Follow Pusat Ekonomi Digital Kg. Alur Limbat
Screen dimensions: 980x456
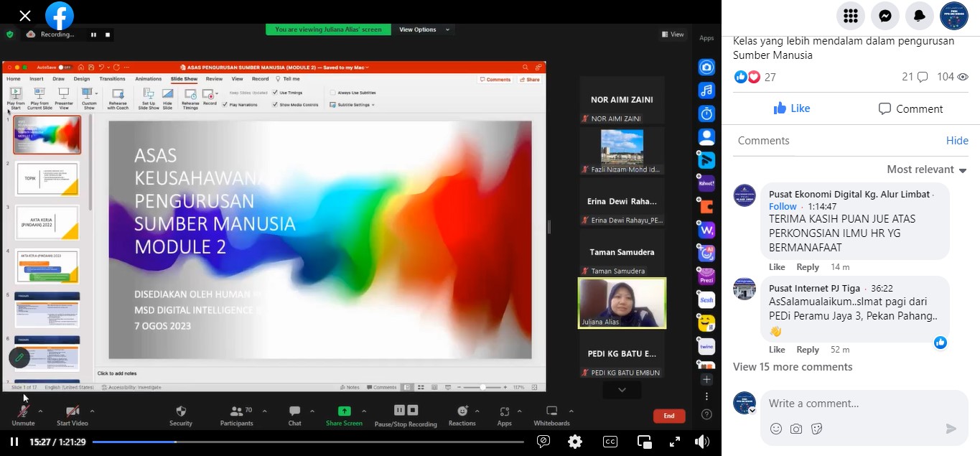[x=783, y=206]
